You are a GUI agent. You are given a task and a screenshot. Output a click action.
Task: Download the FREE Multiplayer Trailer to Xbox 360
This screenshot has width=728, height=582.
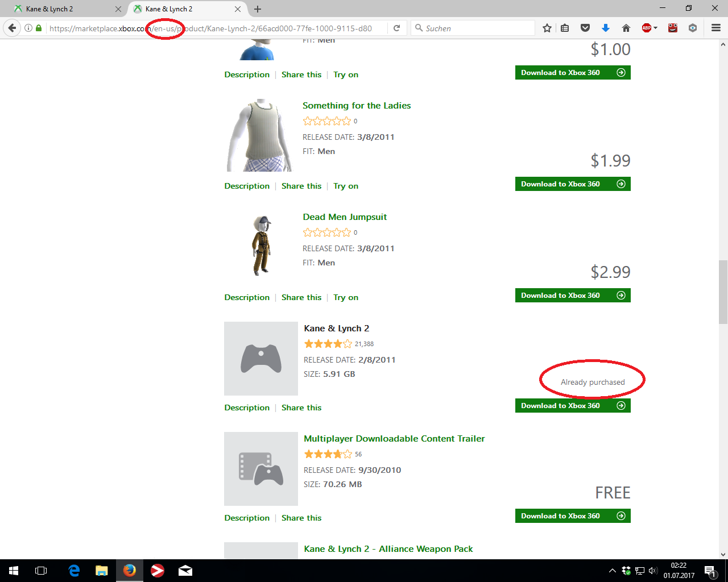[573, 516]
